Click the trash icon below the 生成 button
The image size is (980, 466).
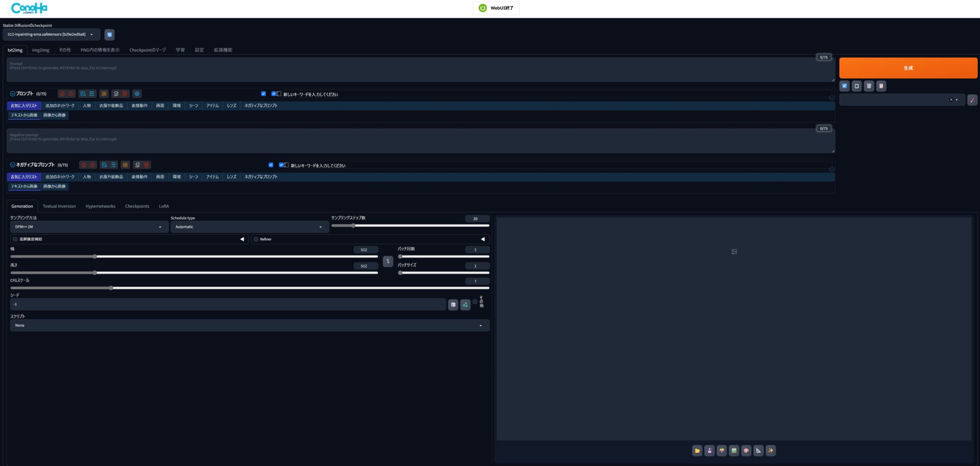point(869,86)
